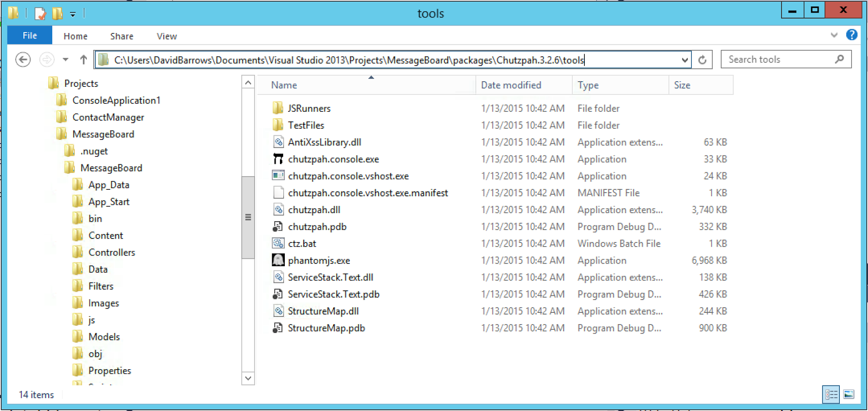
Task: Click the phantomjs.exe ghost icon
Action: [278, 260]
